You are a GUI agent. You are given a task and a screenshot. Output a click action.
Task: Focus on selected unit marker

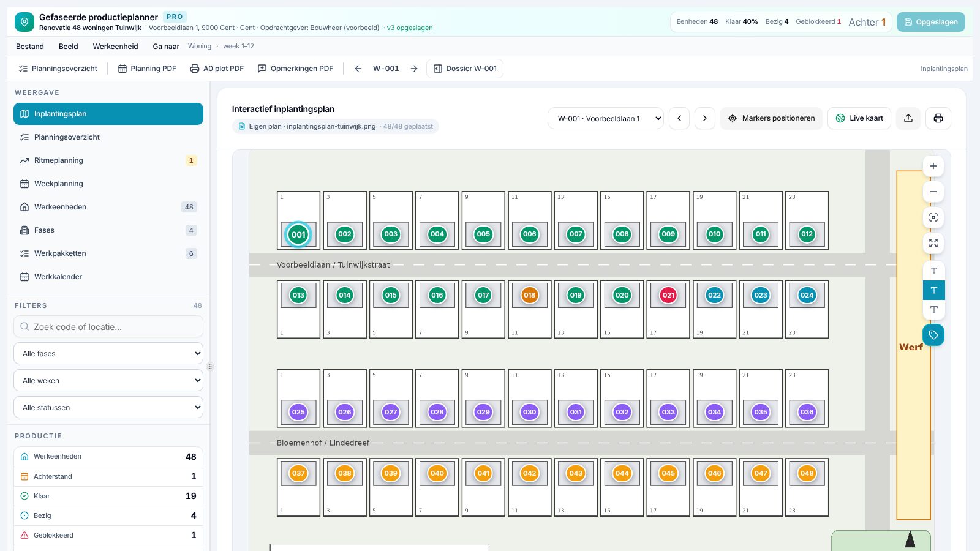tap(933, 217)
